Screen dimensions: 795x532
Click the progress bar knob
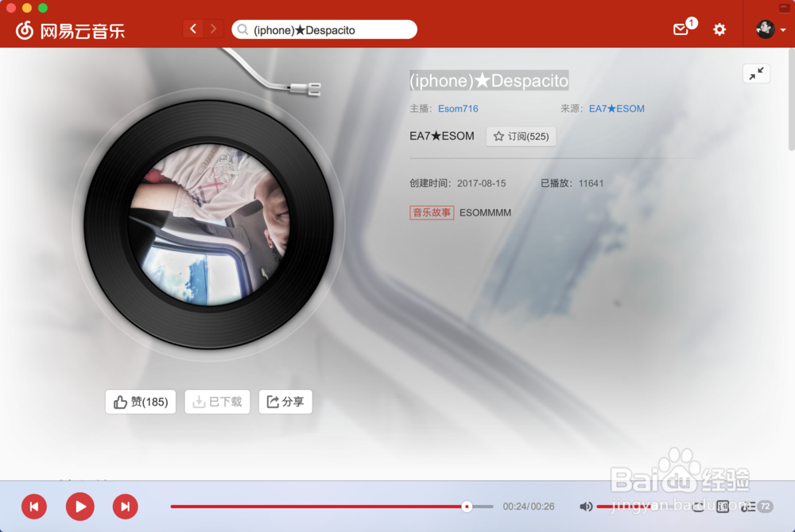467,506
